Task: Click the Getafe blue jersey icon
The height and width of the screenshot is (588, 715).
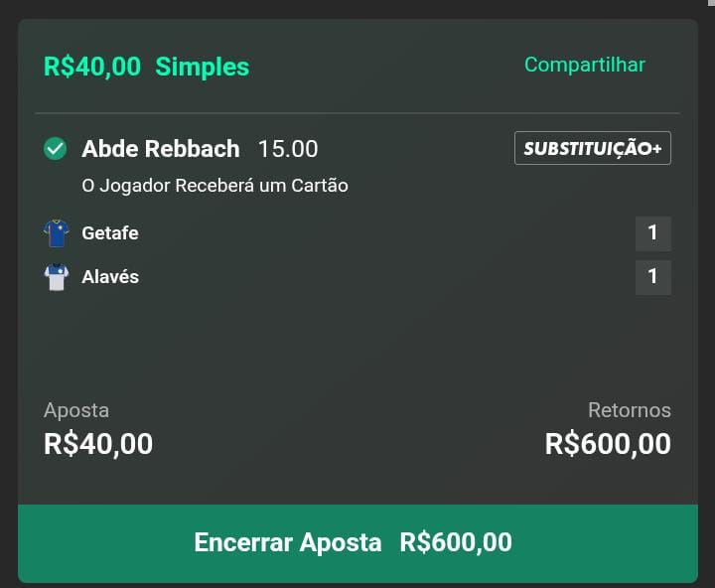Action: click(x=56, y=233)
